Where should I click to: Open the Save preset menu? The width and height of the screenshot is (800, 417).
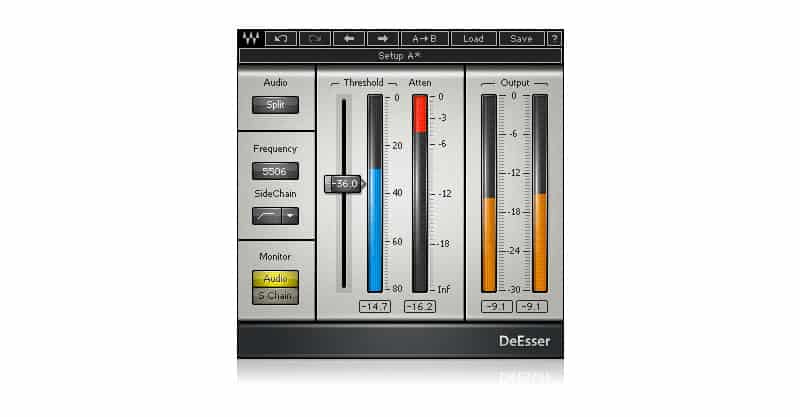pyautogui.click(x=521, y=39)
